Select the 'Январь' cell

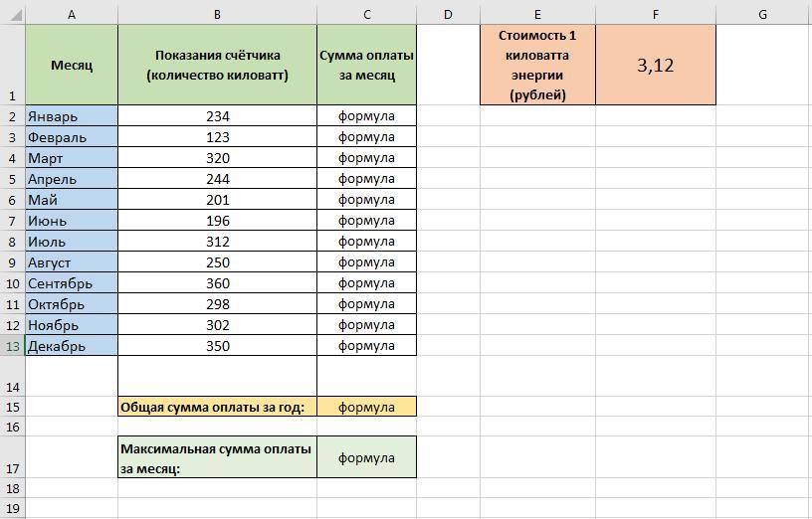tap(72, 116)
